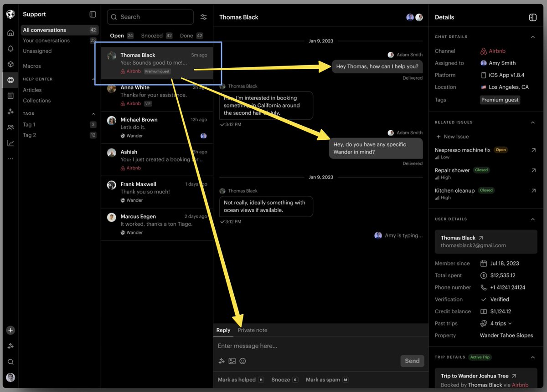Open the user avatar at the rail bottom
547x392 pixels.
(10, 377)
